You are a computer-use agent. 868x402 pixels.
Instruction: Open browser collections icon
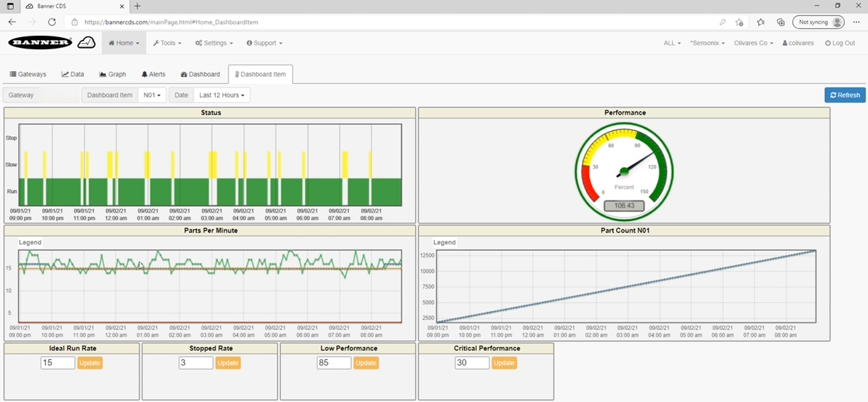[x=781, y=22]
